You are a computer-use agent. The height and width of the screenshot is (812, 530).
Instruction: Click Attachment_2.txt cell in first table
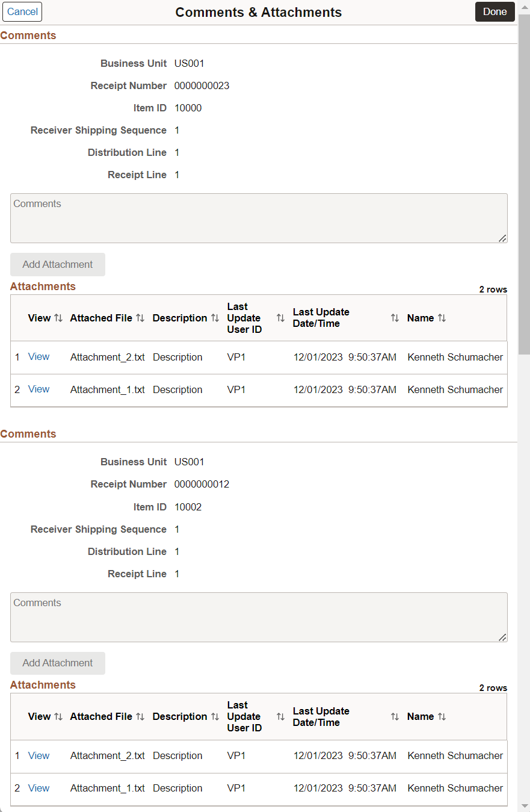[108, 357]
